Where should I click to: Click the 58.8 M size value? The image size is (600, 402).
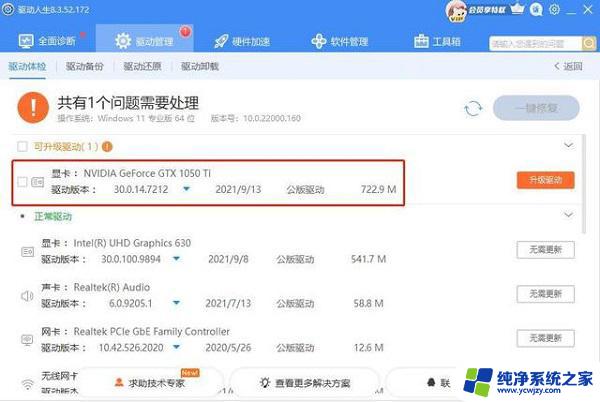[368, 303]
